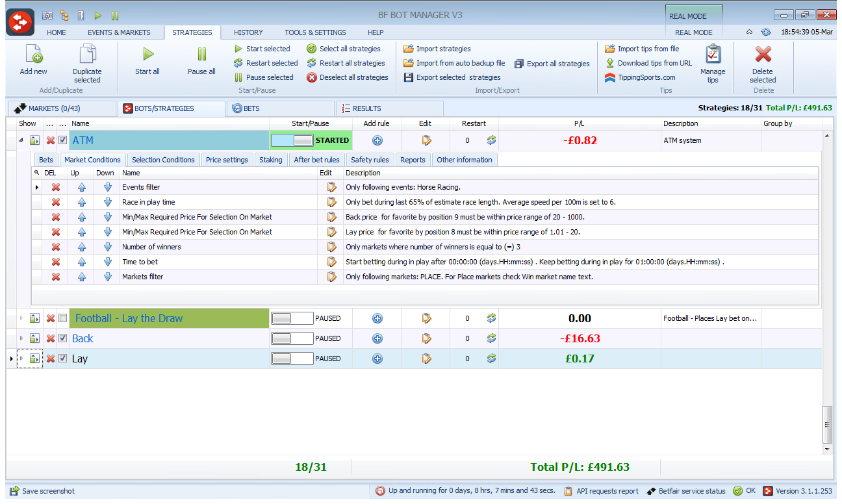Click the screenshot camera icon in title bar
The image size is (842, 504).
coord(47,15)
